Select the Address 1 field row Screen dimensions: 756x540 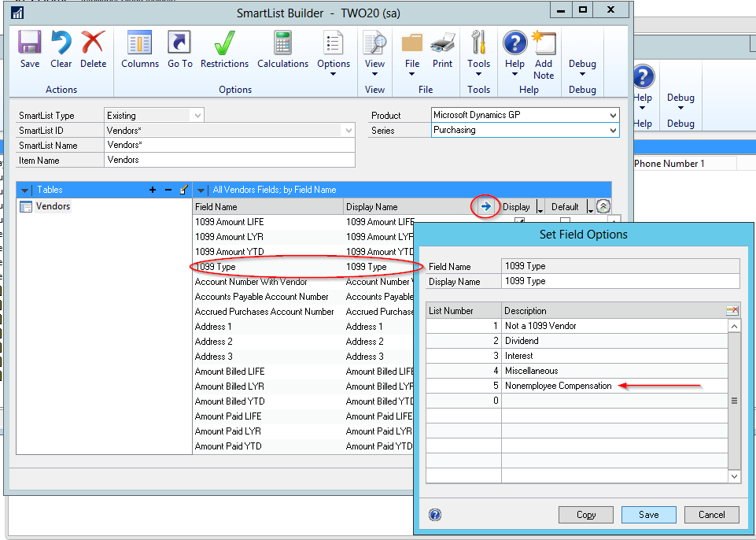(x=304, y=326)
